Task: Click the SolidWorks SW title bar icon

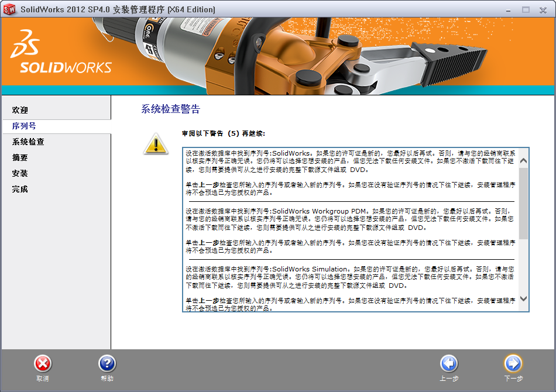Action: click(9, 9)
